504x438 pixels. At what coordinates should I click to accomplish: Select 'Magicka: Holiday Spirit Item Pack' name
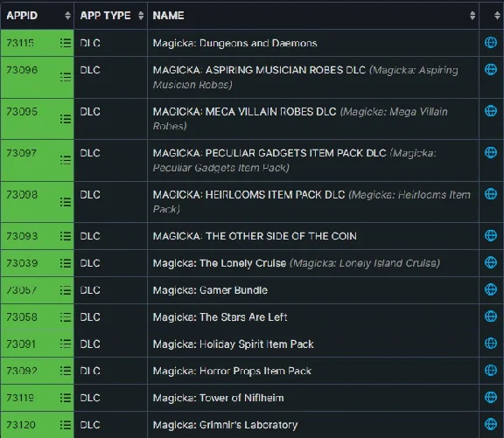pos(233,344)
